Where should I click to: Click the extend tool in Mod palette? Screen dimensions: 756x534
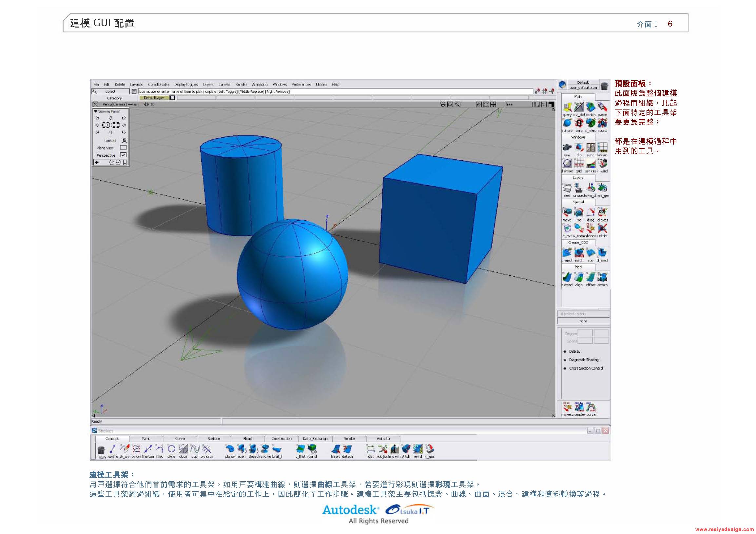[567, 277]
